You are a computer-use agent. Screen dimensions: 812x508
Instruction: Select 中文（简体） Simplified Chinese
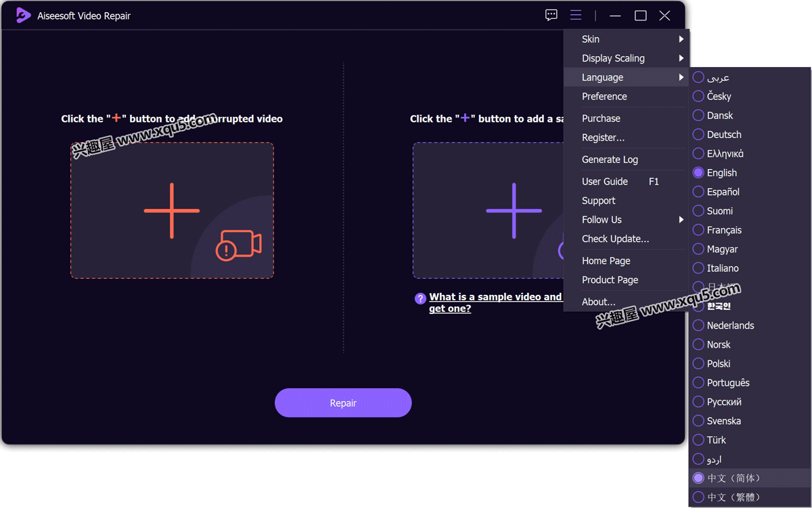[750, 478]
